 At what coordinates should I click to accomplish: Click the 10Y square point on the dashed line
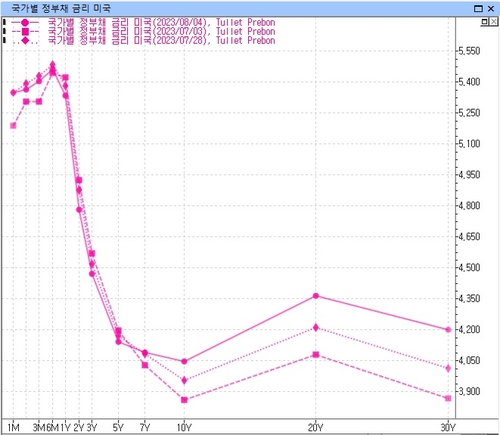pyautogui.click(x=184, y=400)
